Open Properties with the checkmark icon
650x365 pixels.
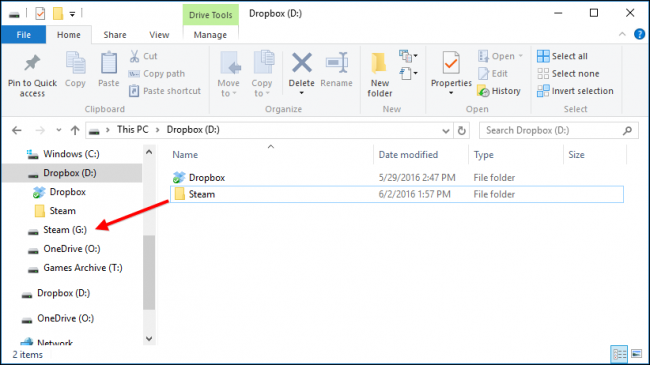pyautogui.click(x=451, y=64)
